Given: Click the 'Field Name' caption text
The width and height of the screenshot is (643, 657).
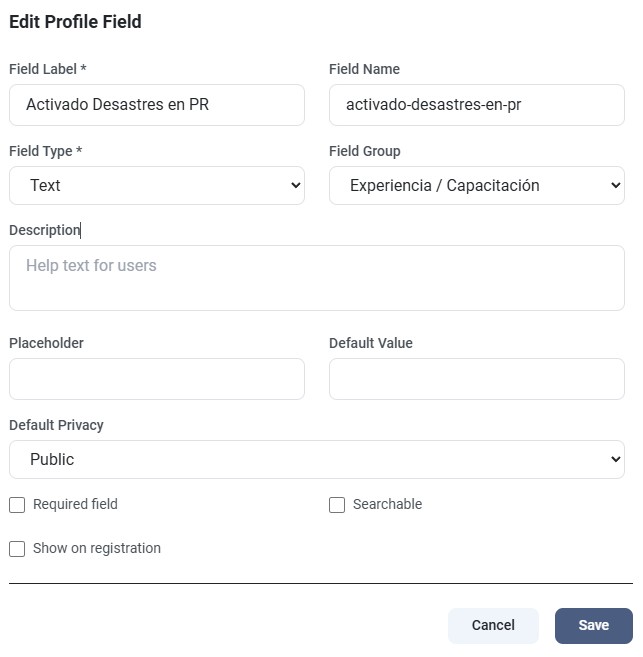Looking at the screenshot, I should pyautogui.click(x=364, y=69).
